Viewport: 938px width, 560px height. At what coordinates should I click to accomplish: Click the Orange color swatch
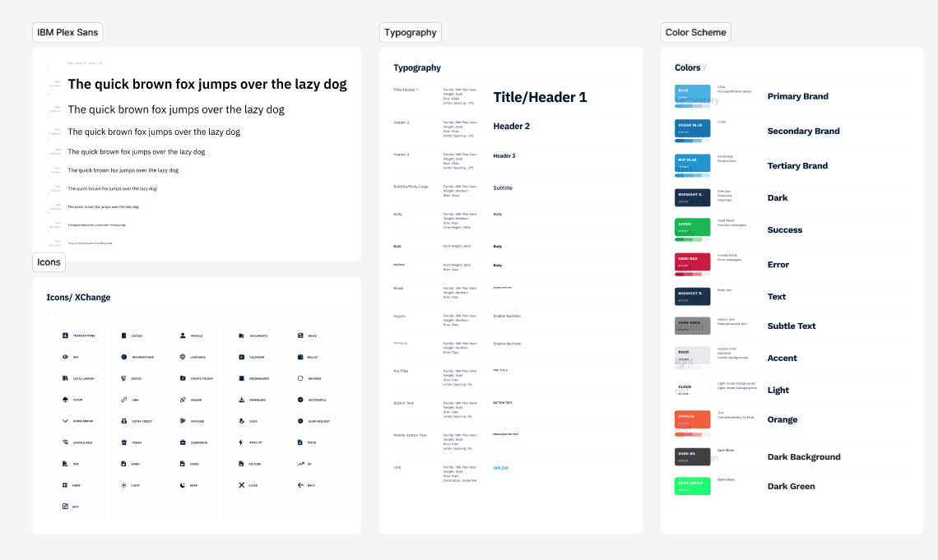[693, 419]
